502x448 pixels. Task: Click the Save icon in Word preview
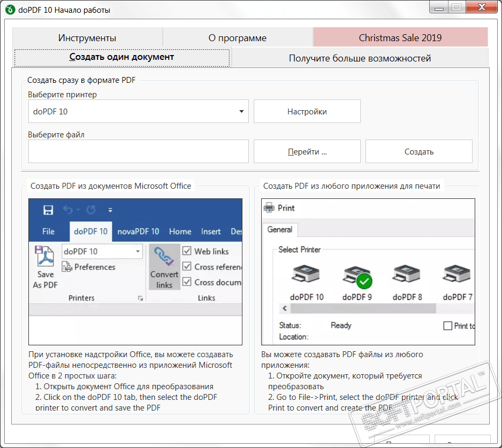[x=48, y=210]
